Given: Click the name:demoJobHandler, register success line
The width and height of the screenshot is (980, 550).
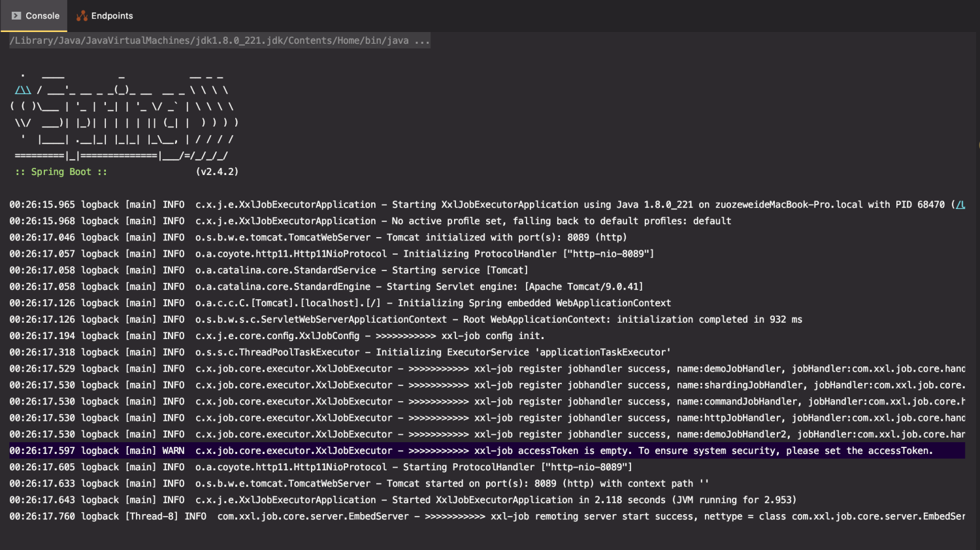Looking at the screenshot, I should pyautogui.click(x=487, y=368).
